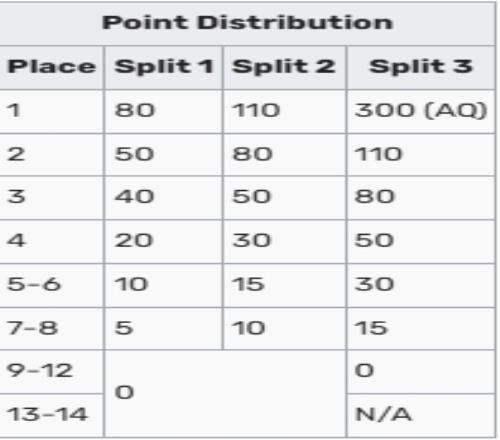Click Split 2 value 30 in place 4 row
This screenshot has height=440, width=500.
click(252, 240)
